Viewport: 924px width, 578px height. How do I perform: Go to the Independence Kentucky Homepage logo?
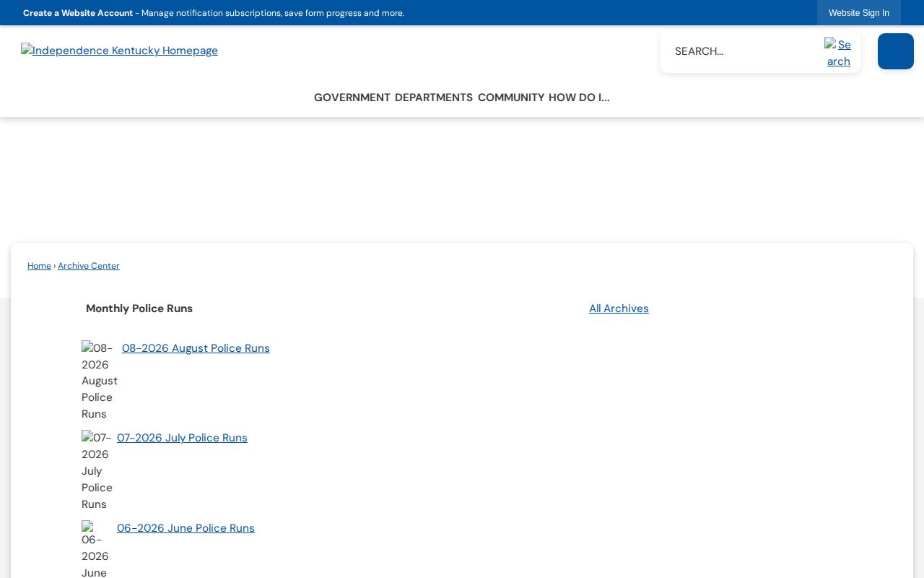[119, 51]
